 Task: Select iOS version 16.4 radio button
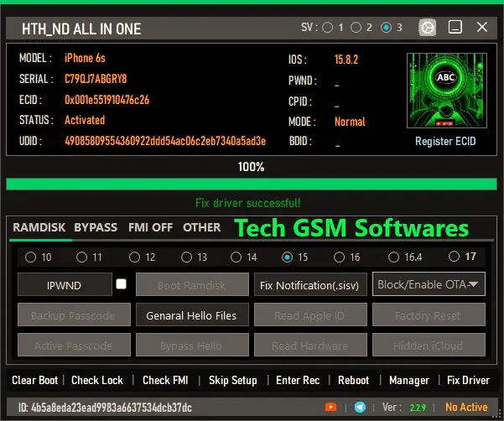[x=394, y=257]
